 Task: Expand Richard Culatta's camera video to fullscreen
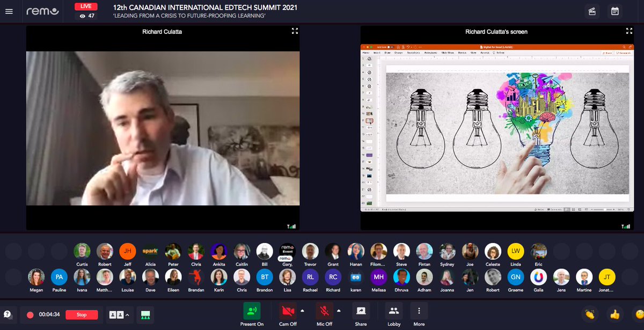coord(295,31)
